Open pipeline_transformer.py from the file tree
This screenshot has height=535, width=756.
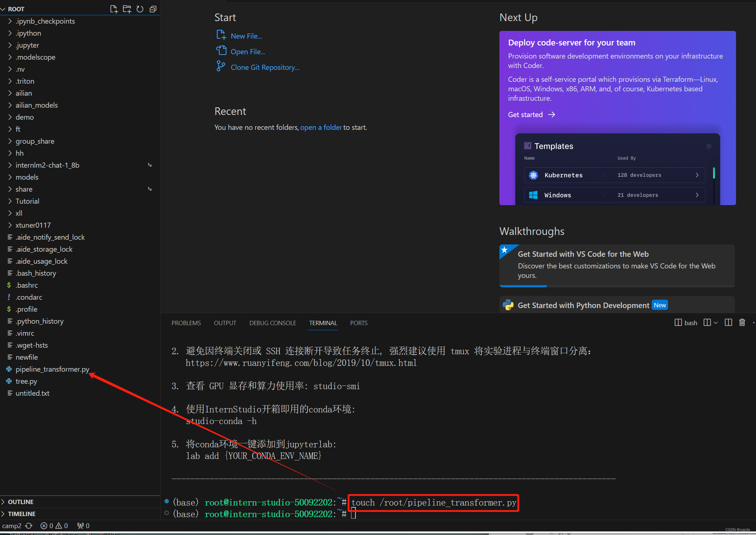tap(52, 369)
